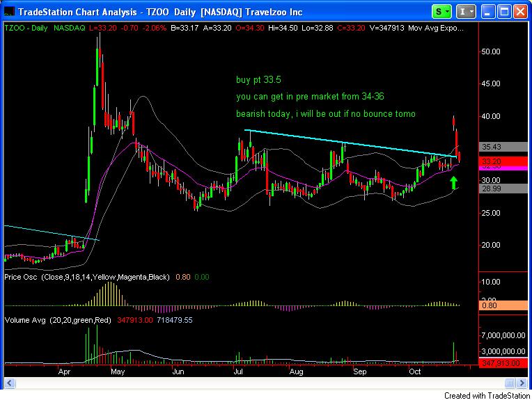This screenshot has width=532, height=400.
Task: Click the red 33.20 last price marker
Action: [x=503, y=161]
